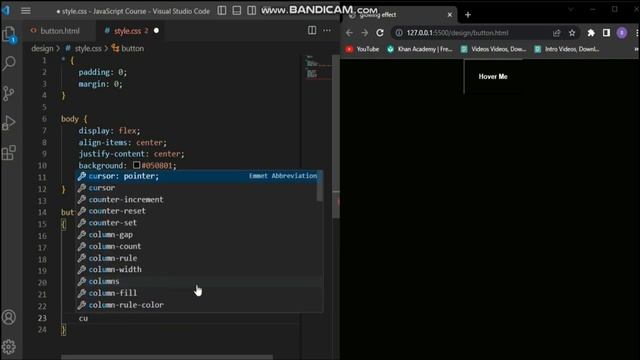Select the 'column-fill' suggestion
The image size is (640, 360).
click(x=198, y=293)
